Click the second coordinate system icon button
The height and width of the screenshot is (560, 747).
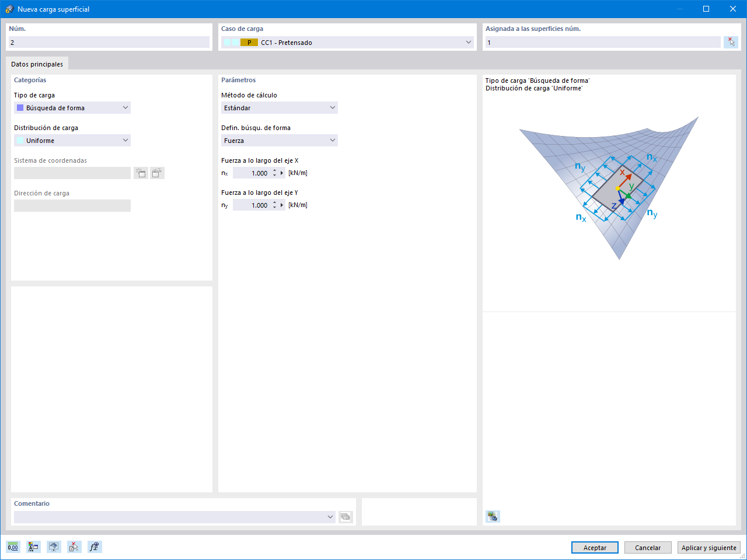pyautogui.click(x=157, y=173)
